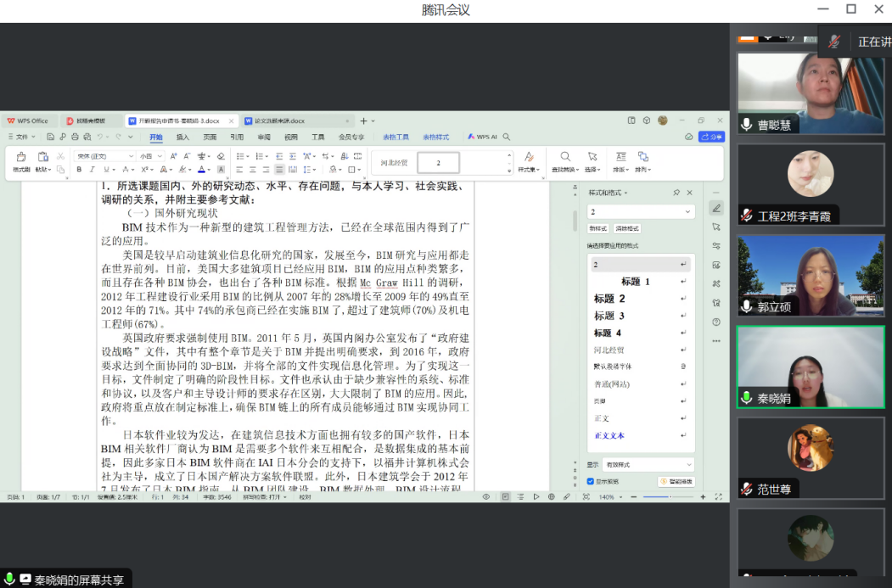The image size is (892, 588).
Task: Open the WPS AI assistant
Action: pyautogui.click(x=482, y=137)
